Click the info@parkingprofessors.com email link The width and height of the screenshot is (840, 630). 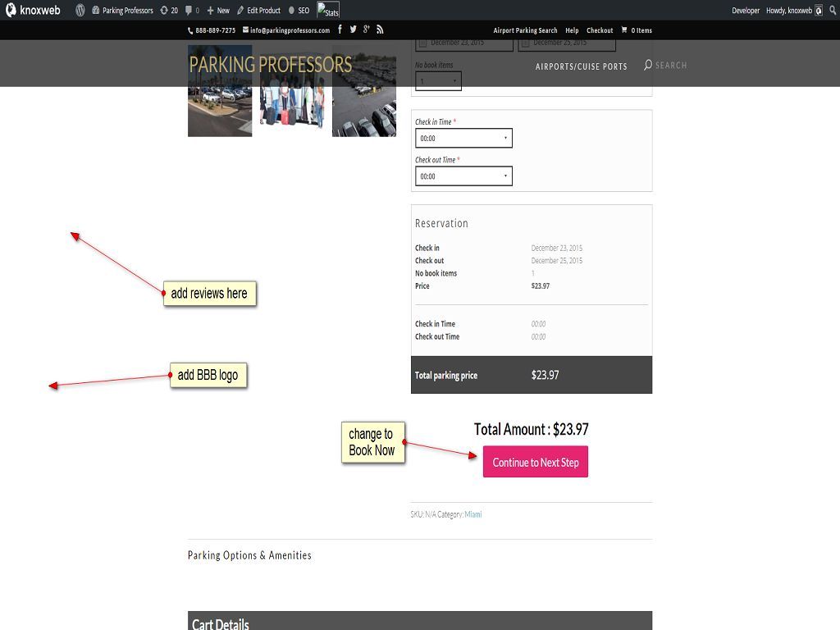(286, 30)
